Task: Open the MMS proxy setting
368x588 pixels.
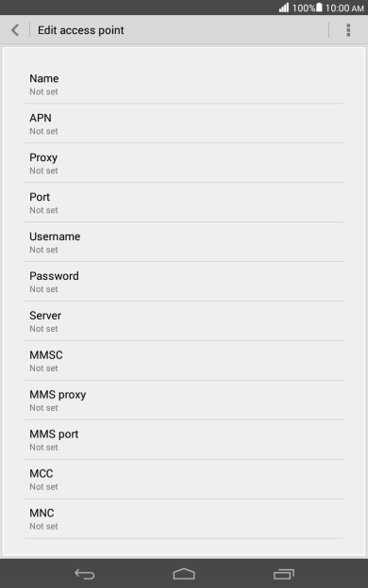Action: click(x=184, y=400)
